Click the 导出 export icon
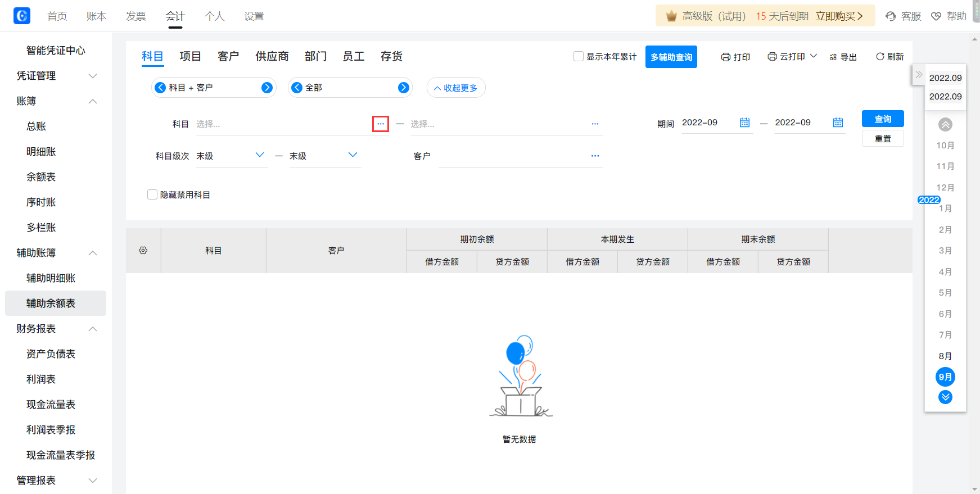Viewport: 980px width, 494px height. coord(843,57)
